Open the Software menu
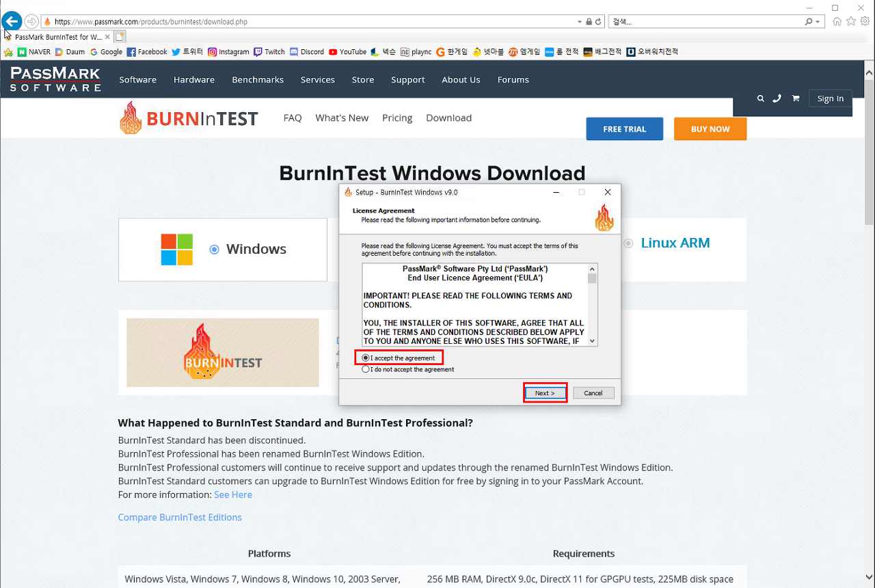The width and height of the screenshot is (875, 588). point(138,79)
